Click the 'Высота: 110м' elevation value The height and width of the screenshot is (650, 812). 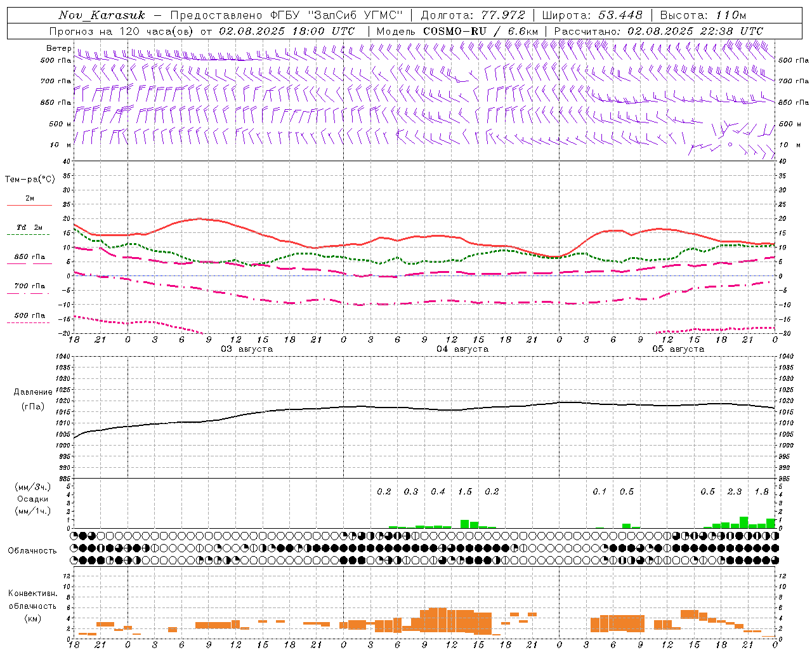pyautogui.click(x=703, y=15)
